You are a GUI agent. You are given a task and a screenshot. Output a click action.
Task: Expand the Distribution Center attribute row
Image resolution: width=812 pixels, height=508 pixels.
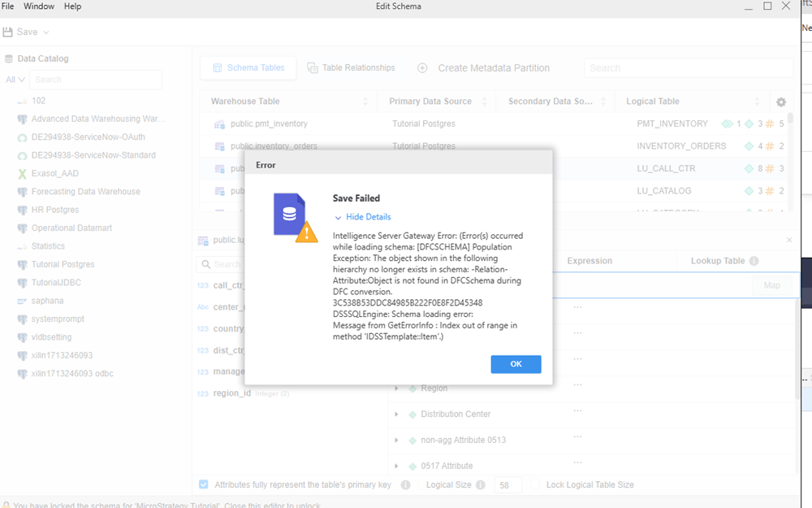coord(396,415)
